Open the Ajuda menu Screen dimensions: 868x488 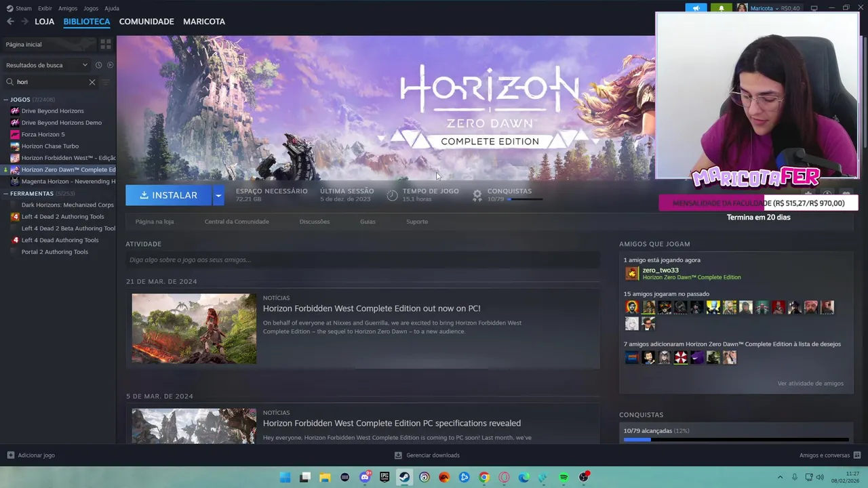pyautogui.click(x=112, y=8)
